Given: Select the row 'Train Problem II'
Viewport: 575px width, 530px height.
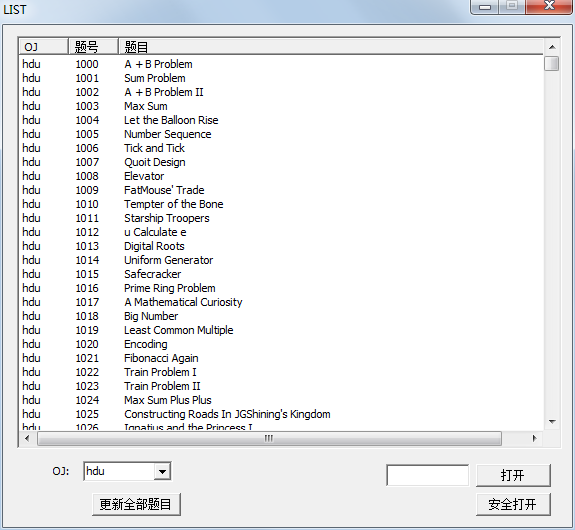Looking at the screenshot, I should point(281,386).
